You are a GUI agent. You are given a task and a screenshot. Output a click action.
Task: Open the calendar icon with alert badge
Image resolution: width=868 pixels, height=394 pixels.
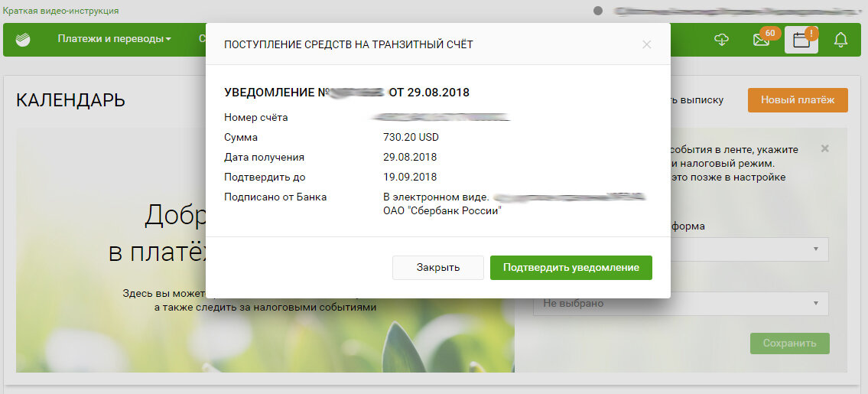(x=801, y=40)
